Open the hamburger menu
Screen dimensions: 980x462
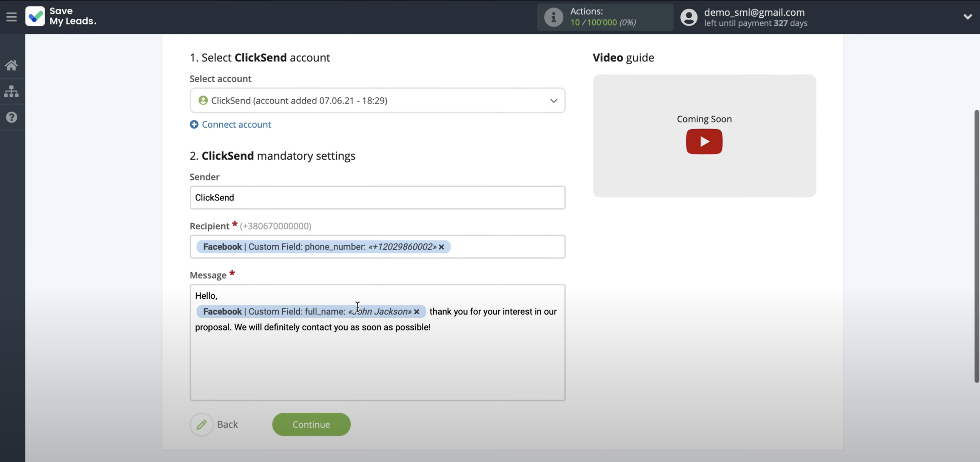click(12, 17)
